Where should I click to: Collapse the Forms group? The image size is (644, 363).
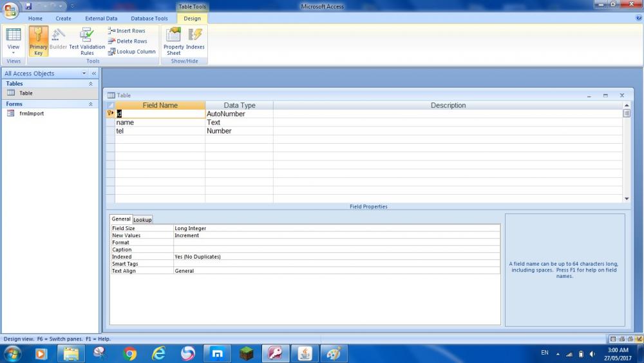pos(91,104)
